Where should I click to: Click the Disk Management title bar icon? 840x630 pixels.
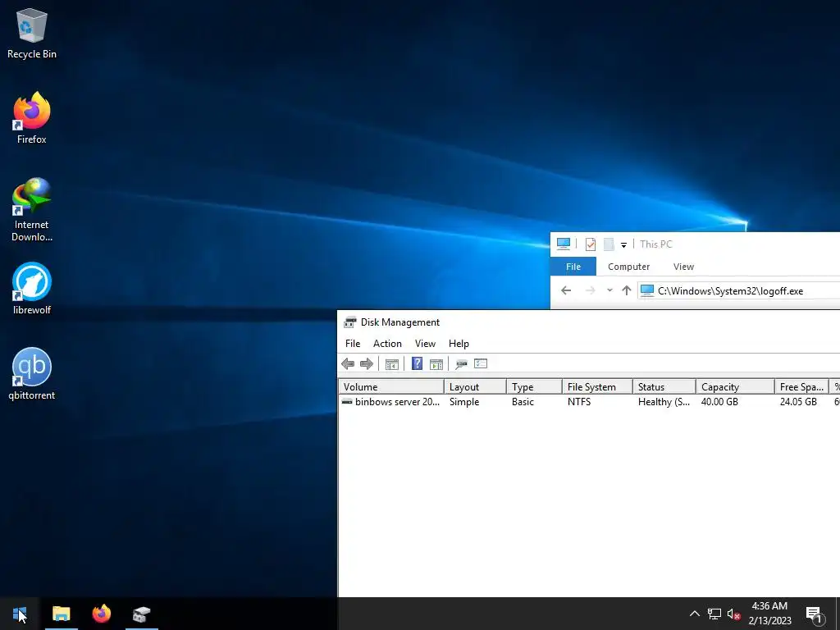pyautogui.click(x=349, y=322)
